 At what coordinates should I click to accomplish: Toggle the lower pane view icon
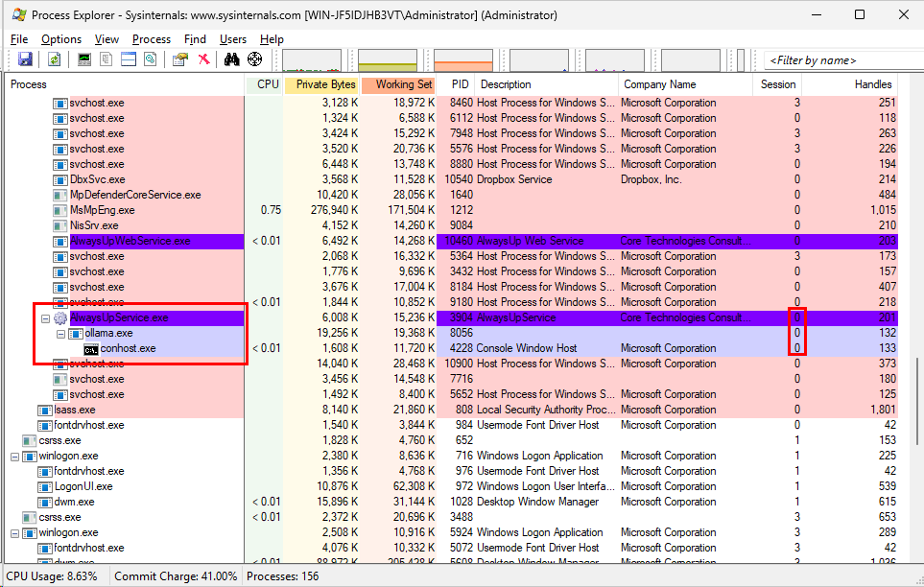click(x=128, y=59)
